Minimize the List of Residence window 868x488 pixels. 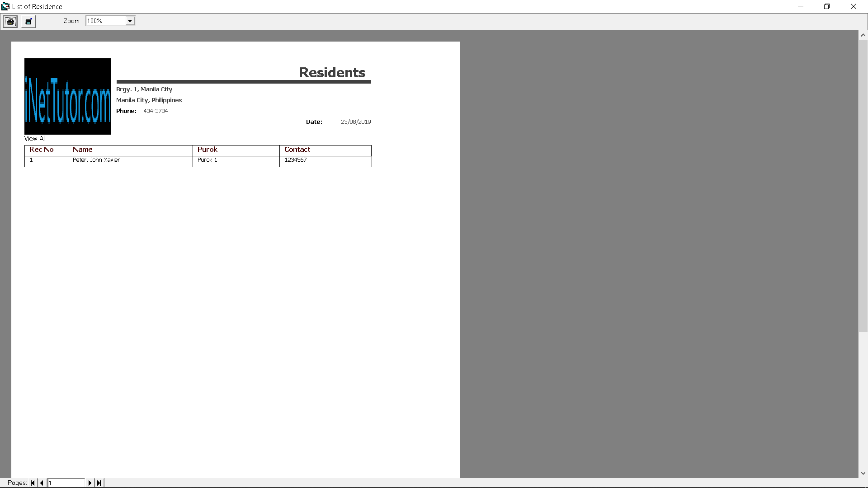click(x=801, y=6)
